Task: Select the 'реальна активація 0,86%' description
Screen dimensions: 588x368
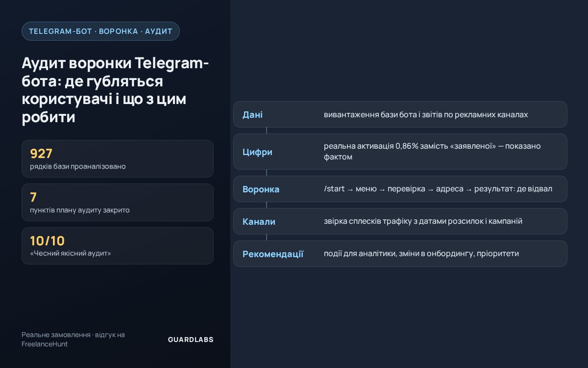Action: click(433, 152)
